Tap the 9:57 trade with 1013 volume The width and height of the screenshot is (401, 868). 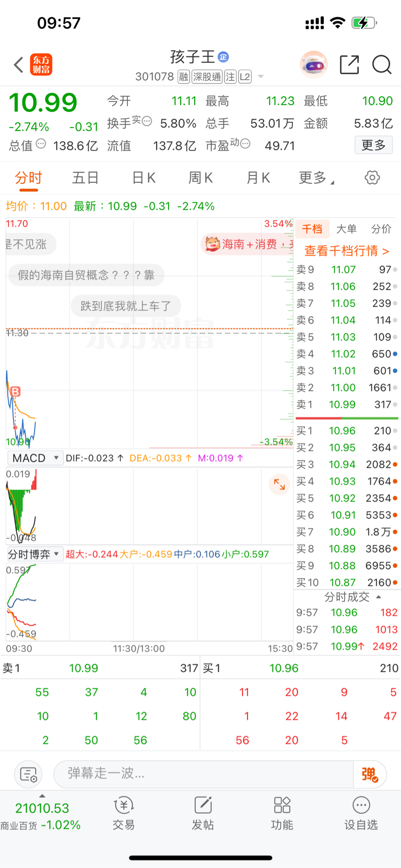pyautogui.click(x=347, y=630)
